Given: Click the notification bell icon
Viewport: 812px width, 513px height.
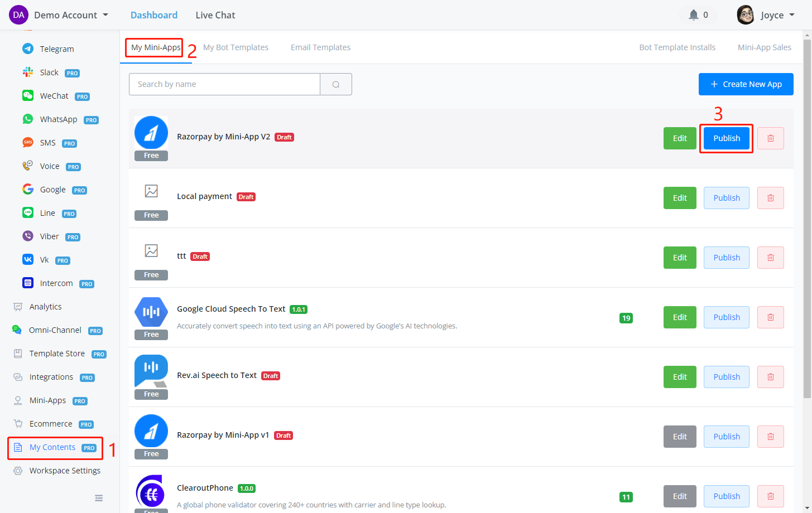Looking at the screenshot, I should click(x=694, y=15).
